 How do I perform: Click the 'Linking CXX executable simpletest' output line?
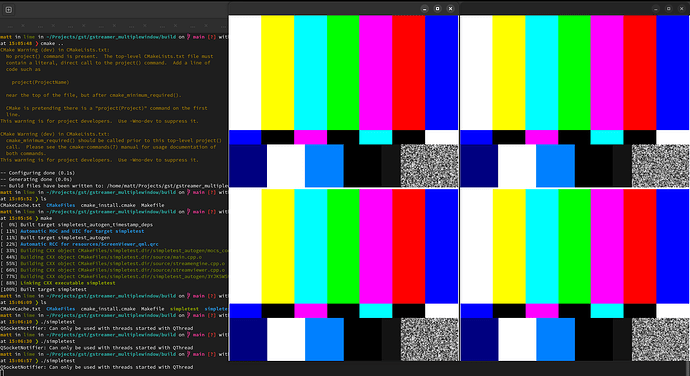click(68, 283)
